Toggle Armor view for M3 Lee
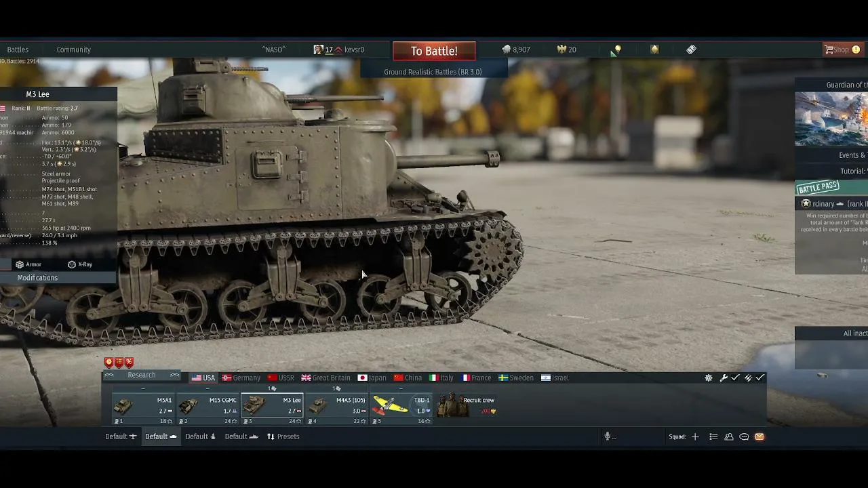This screenshot has height=488, width=868. point(28,264)
